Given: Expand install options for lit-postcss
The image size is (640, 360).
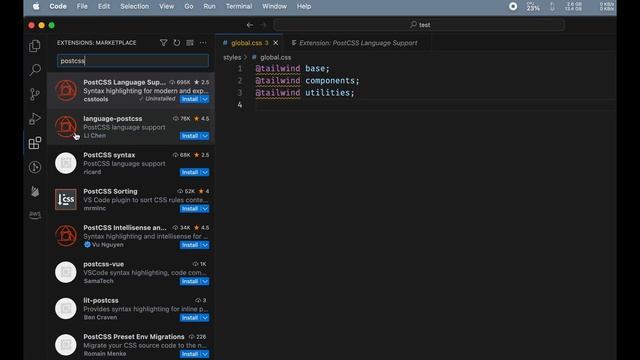Looking at the screenshot, I should coord(205,317).
